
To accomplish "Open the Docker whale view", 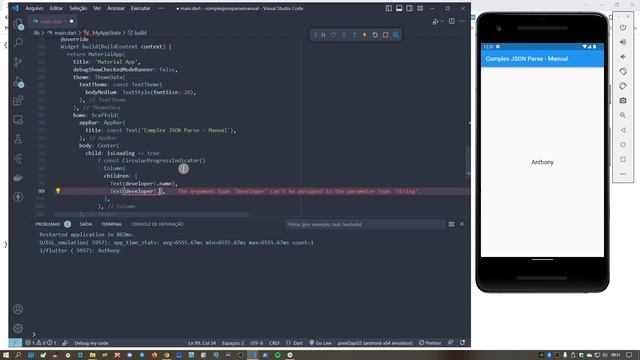I will click(18, 178).
